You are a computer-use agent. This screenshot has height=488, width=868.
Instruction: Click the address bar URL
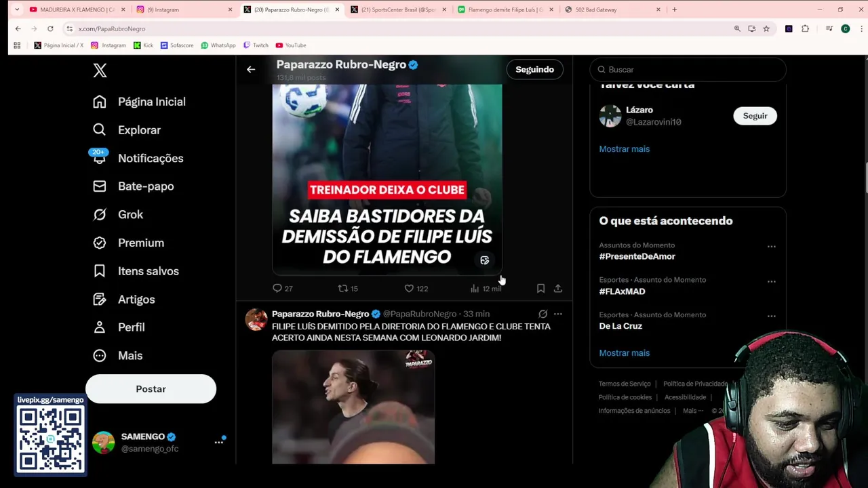tap(111, 28)
